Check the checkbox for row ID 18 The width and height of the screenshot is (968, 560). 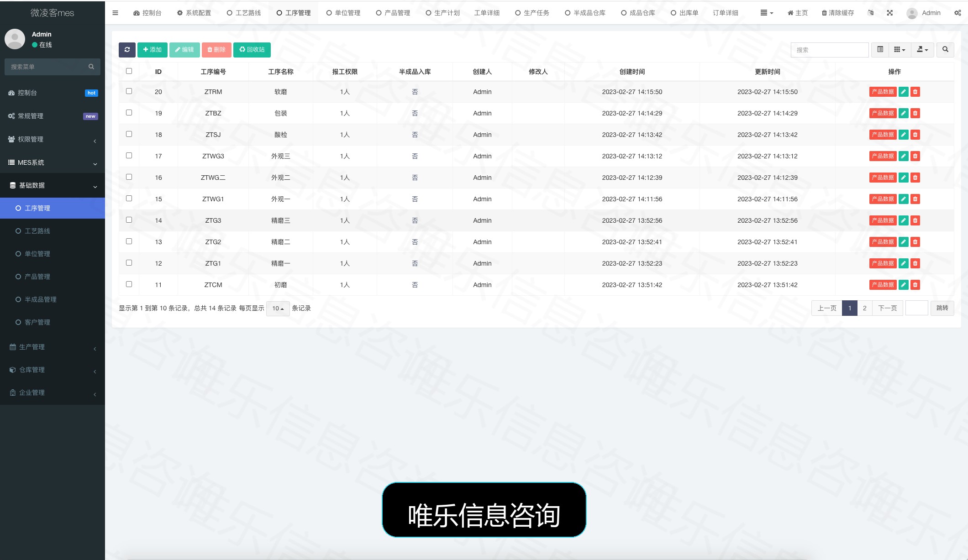click(x=129, y=134)
